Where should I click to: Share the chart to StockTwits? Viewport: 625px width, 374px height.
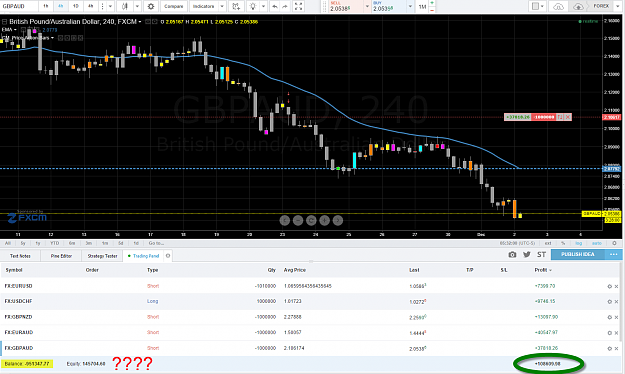(541, 254)
